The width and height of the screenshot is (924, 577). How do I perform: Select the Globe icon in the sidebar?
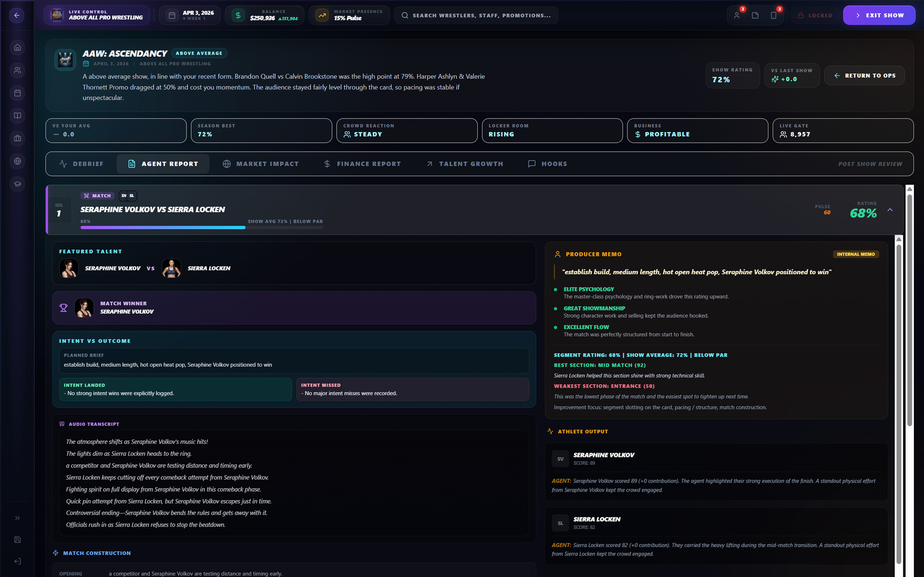(17, 161)
